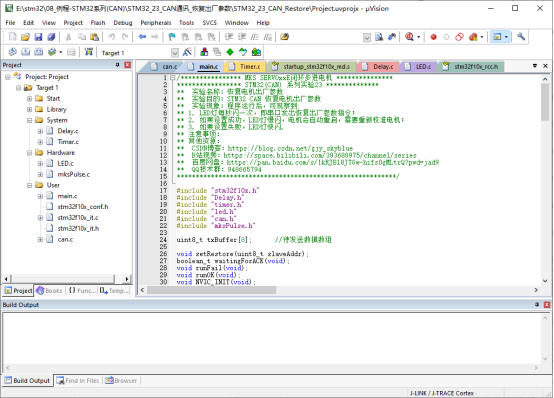The height and width of the screenshot is (398, 554).
Task: Download code to flash (LOAD icon)
Action: tap(88, 52)
